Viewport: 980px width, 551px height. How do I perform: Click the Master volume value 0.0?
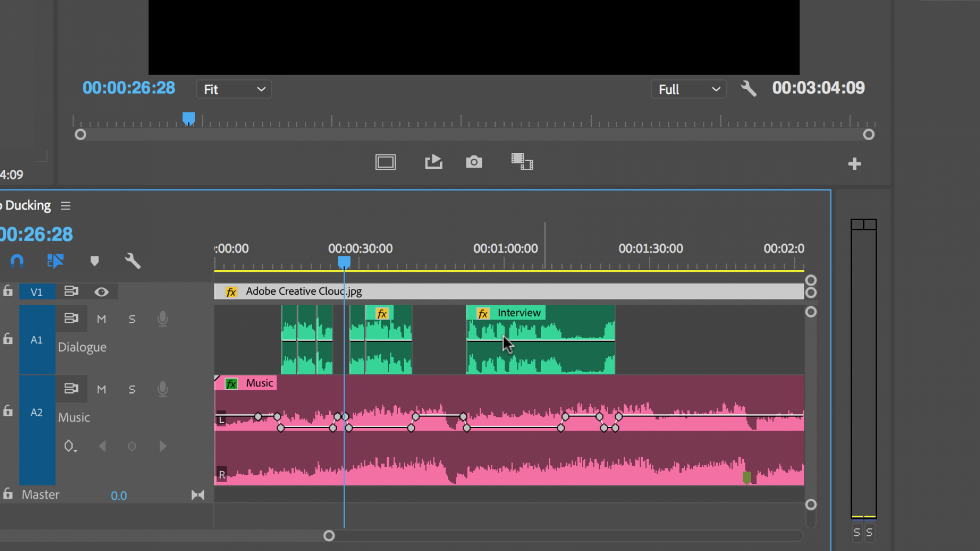(119, 496)
